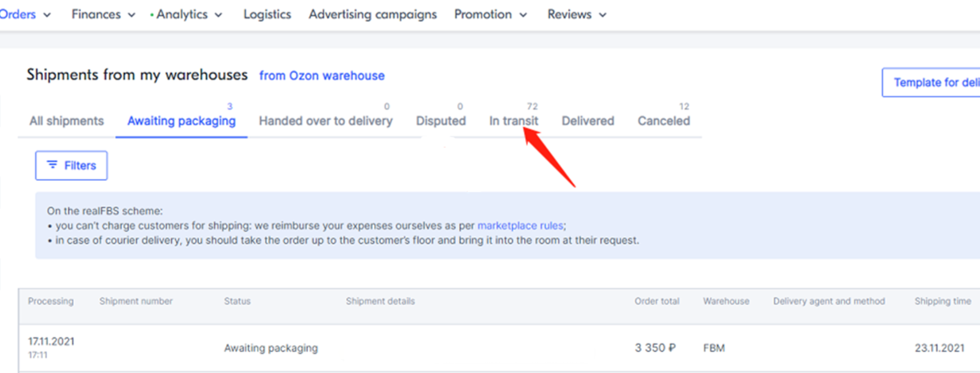The height and width of the screenshot is (373, 980).
Task: Open the Analytics dropdown arrow
Action: coord(218,15)
